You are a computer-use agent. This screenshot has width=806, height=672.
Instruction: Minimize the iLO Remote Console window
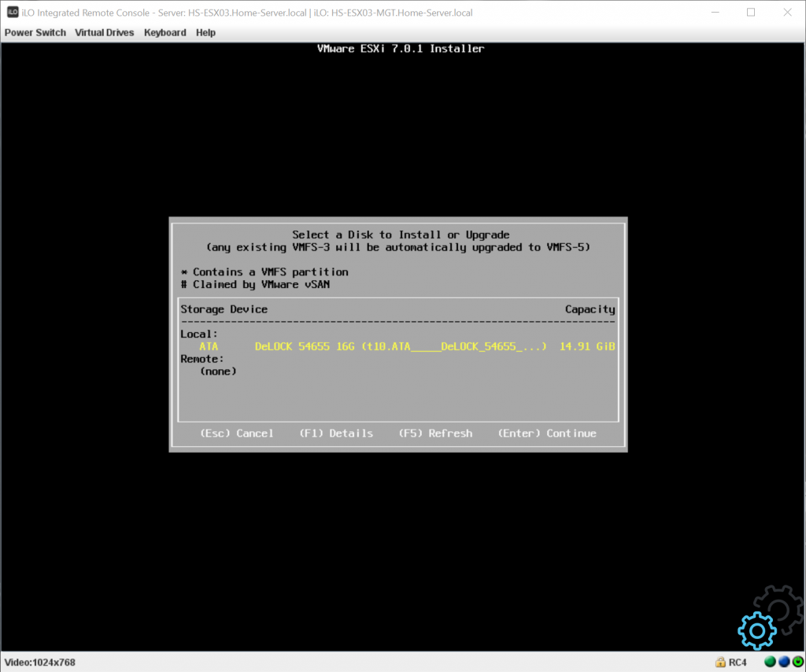pos(715,13)
